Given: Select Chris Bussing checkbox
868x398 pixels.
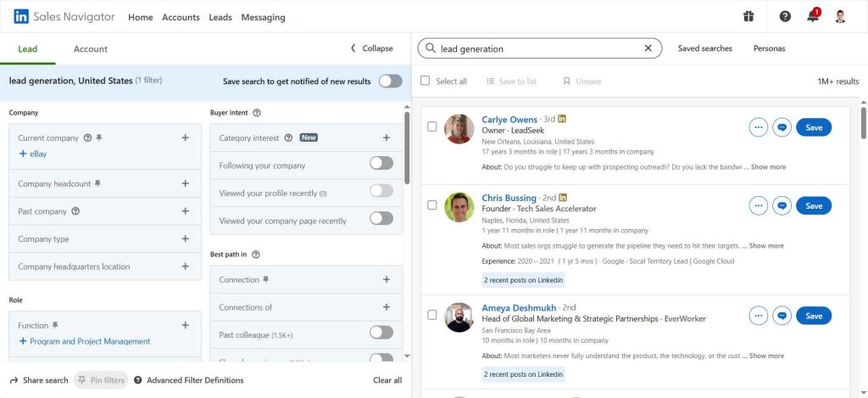Looking at the screenshot, I should pyautogui.click(x=431, y=205).
